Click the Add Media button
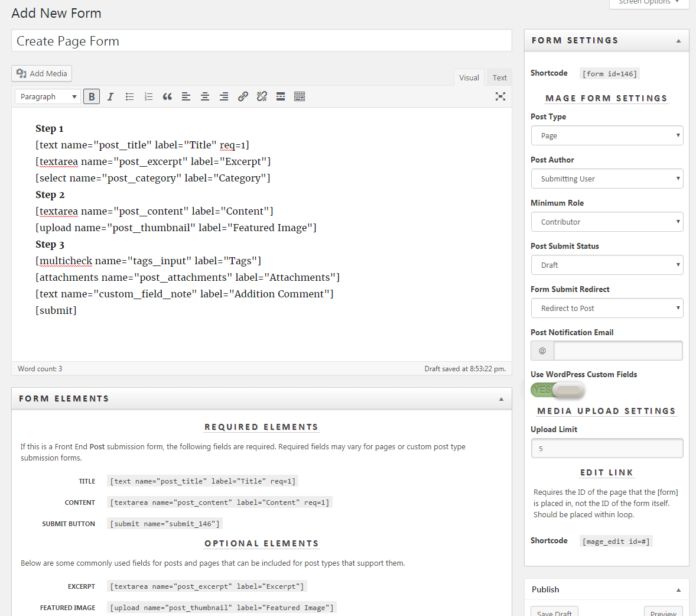The image size is (696, 616). [x=42, y=73]
